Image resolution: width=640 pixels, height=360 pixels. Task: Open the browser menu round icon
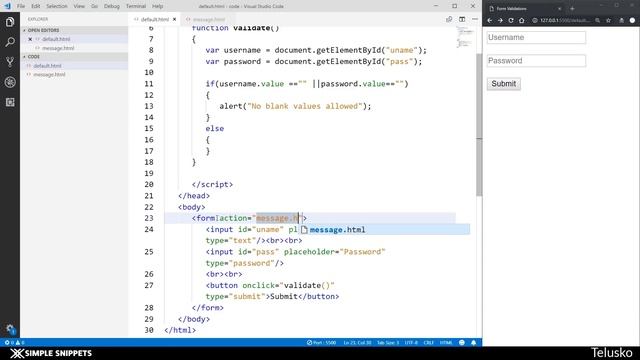point(632,20)
